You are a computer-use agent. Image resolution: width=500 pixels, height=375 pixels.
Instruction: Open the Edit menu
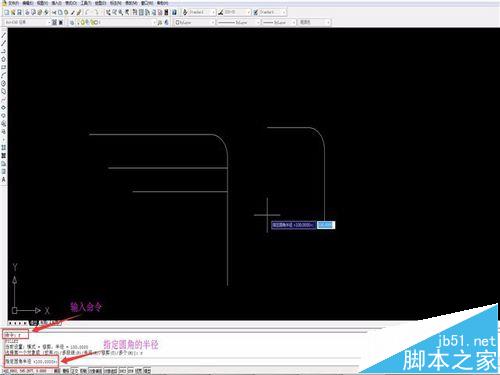pyautogui.click(x=27, y=3)
